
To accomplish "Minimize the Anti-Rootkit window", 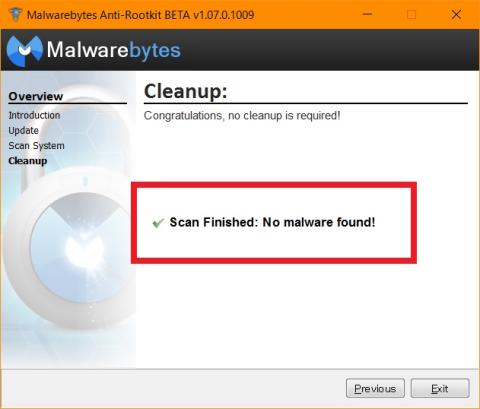I will click(x=367, y=14).
